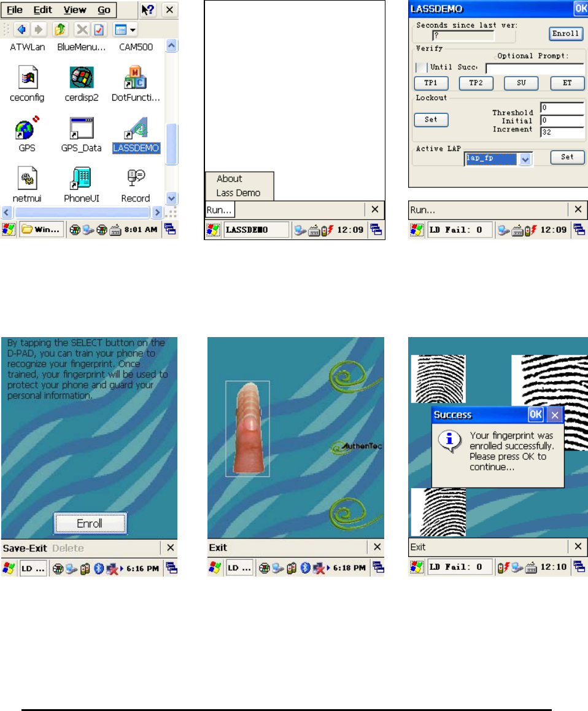This screenshot has height=711, width=588.
Task: Click the TP1 verify button
Action: (431, 83)
